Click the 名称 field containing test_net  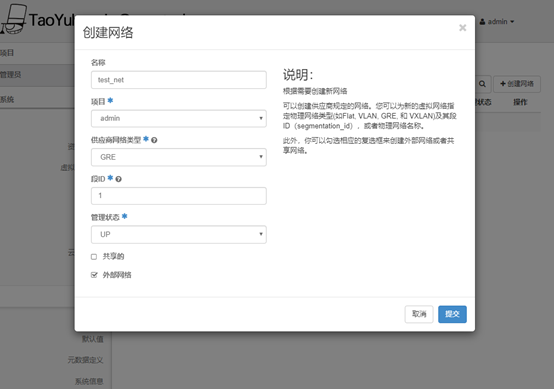179,80
